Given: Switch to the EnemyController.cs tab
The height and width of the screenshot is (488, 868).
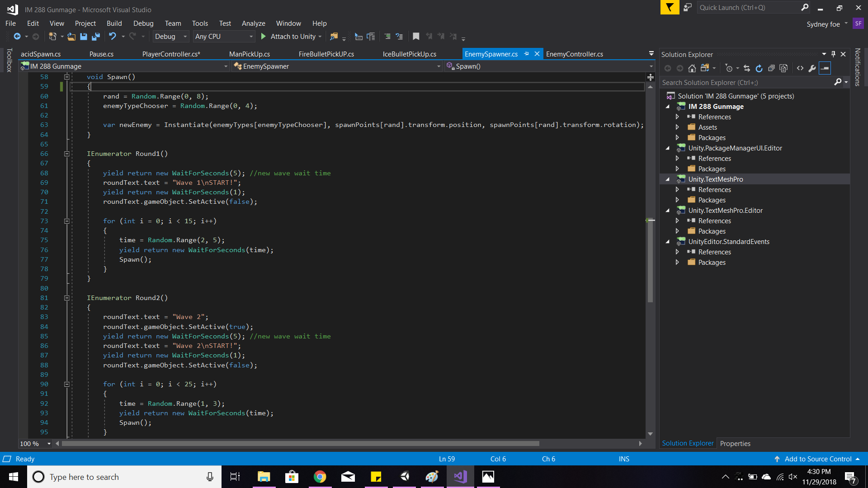Looking at the screenshot, I should pyautogui.click(x=575, y=54).
